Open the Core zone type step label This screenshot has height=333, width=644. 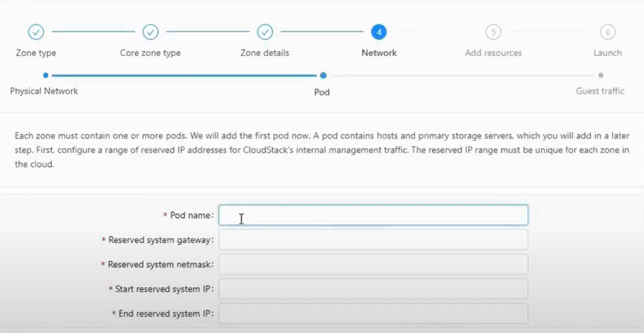[150, 53]
